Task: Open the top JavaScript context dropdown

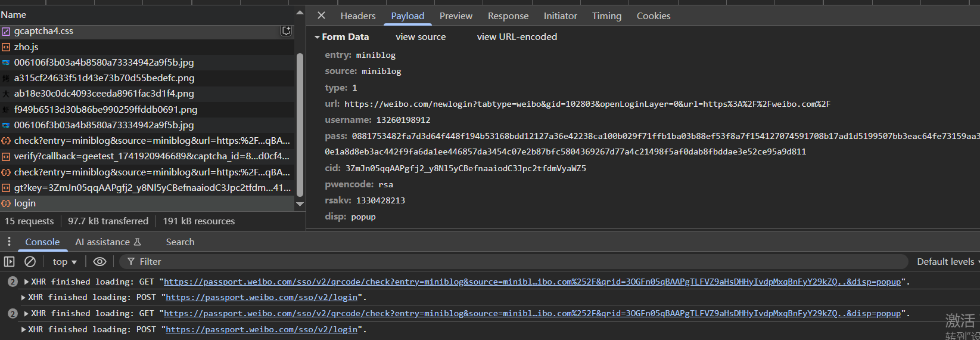Action: pos(64,261)
